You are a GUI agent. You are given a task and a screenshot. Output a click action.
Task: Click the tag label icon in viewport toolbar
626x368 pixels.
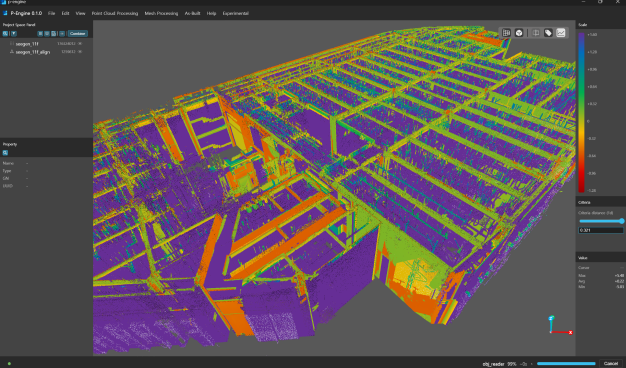coord(548,33)
